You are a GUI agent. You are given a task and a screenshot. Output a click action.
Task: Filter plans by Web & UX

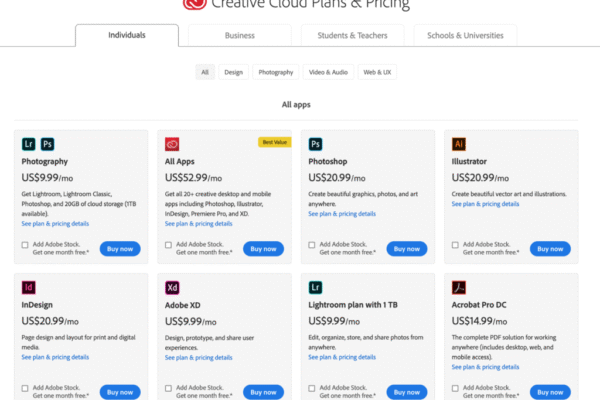tap(377, 72)
